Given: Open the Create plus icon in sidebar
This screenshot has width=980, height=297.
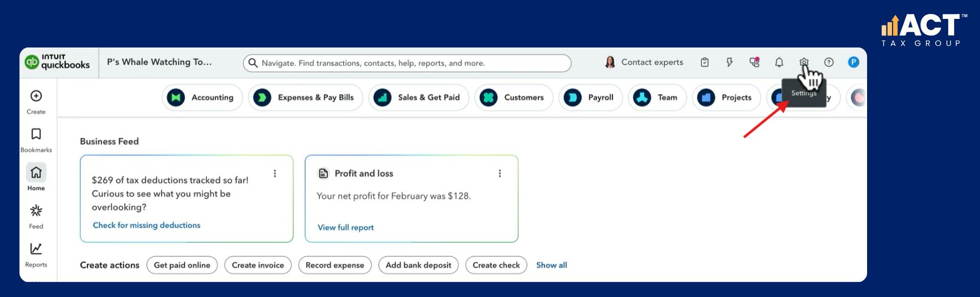Looking at the screenshot, I should [x=36, y=96].
